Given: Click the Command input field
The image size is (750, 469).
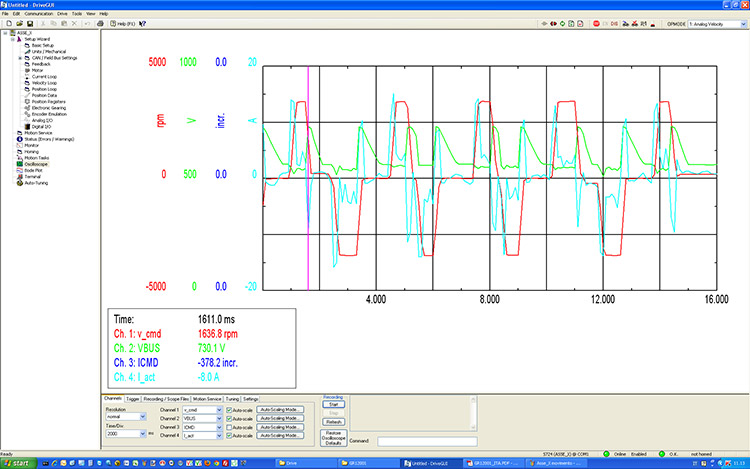Looking at the screenshot, I should tap(427, 440).
